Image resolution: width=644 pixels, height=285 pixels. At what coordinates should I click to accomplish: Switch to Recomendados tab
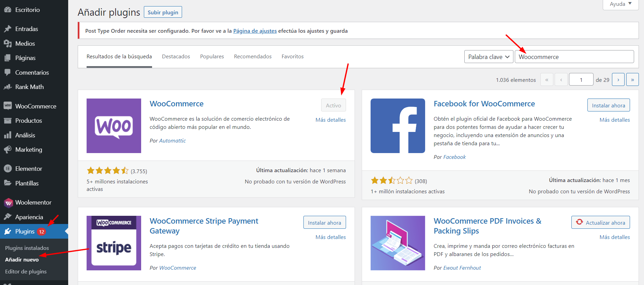pyautogui.click(x=253, y=57)
